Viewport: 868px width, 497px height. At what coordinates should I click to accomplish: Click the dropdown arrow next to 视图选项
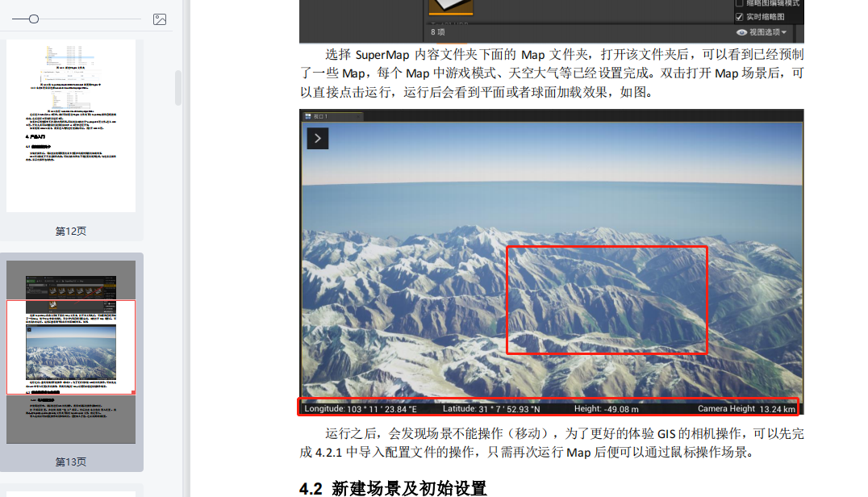click(784, 32)
